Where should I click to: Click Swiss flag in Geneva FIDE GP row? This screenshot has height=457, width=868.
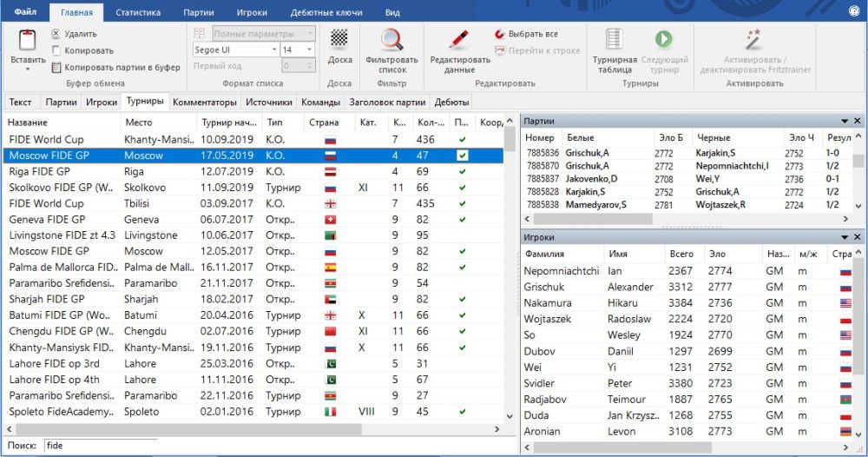(x=331, y=220)
